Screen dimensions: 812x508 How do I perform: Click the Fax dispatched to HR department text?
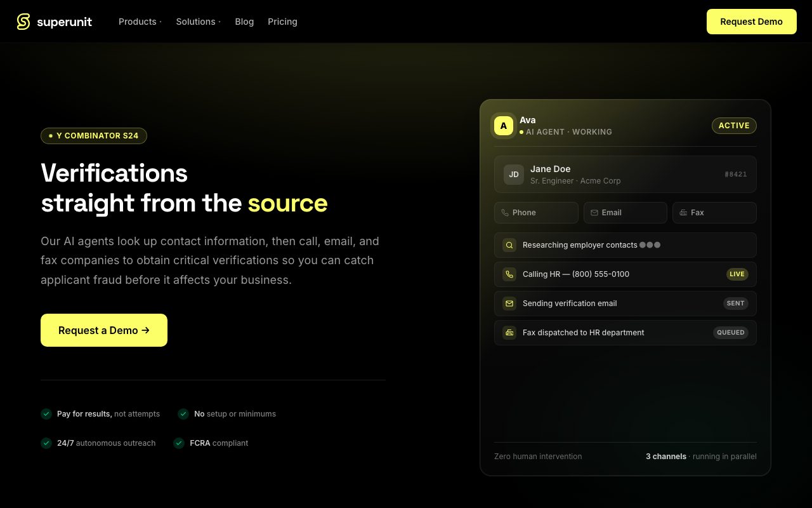point(583,333)
